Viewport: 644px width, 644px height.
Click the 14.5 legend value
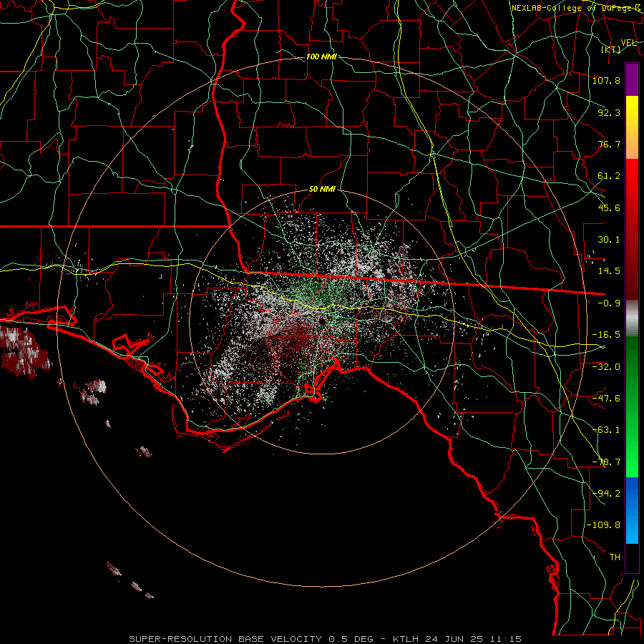pos(609,271)
